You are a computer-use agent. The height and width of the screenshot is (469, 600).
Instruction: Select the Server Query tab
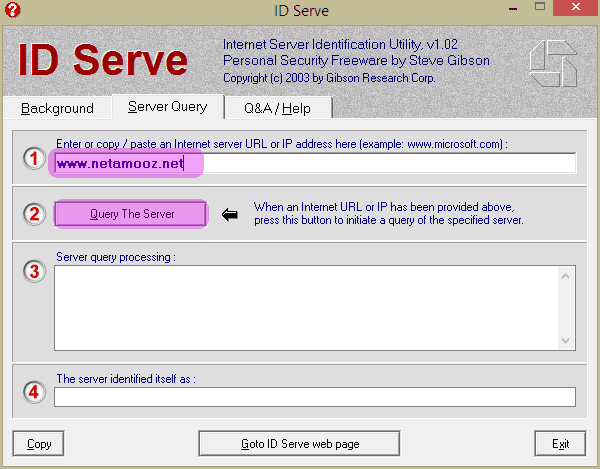click(168, 107)
